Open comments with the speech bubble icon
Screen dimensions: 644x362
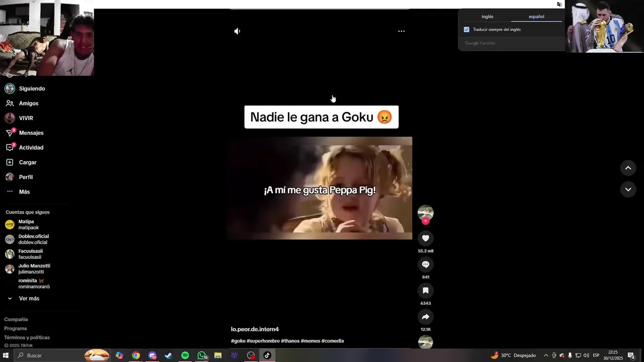click(426, 264)
